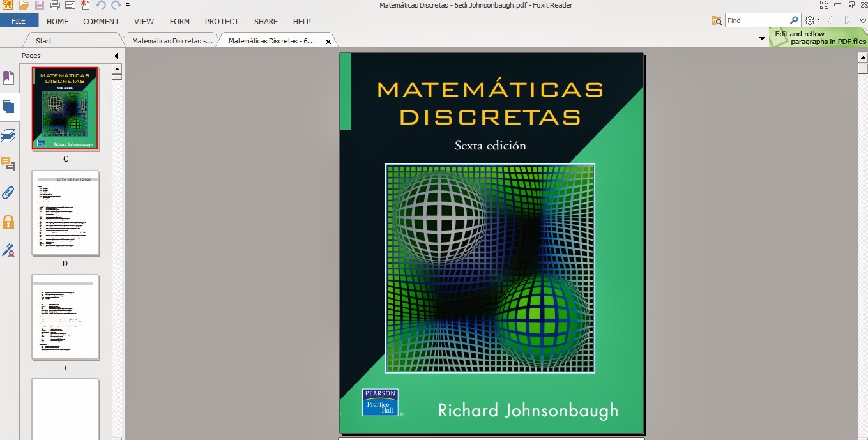Open the Comments panel icon

(x=8, y=164)
